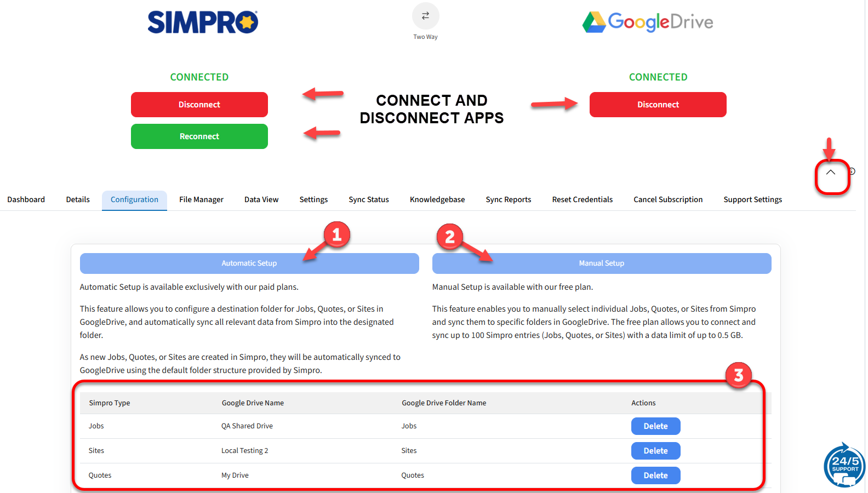Click the Simpro logo
Viewport: 868px width, 493px height.
tap(203, 22)
